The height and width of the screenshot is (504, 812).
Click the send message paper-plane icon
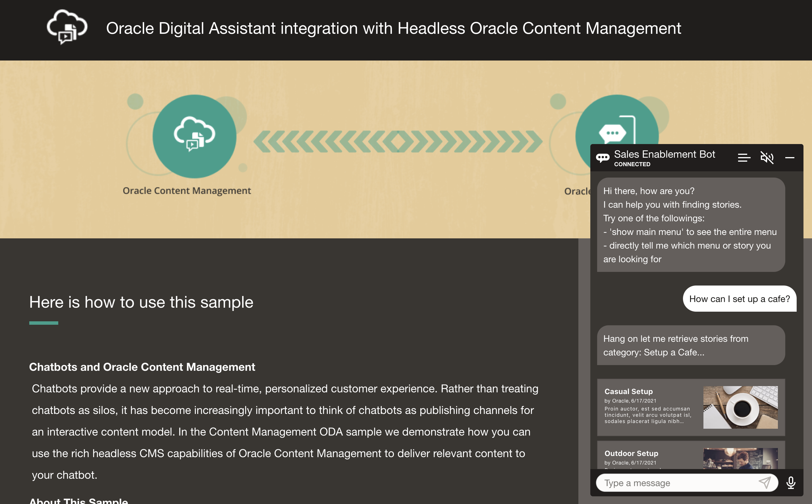[765, 483]
